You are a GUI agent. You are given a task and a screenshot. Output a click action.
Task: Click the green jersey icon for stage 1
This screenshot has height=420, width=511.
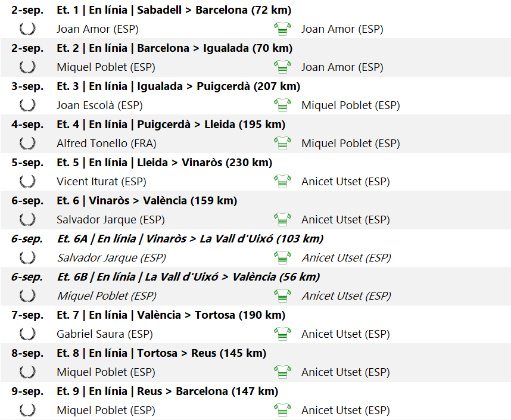point(282,29)
